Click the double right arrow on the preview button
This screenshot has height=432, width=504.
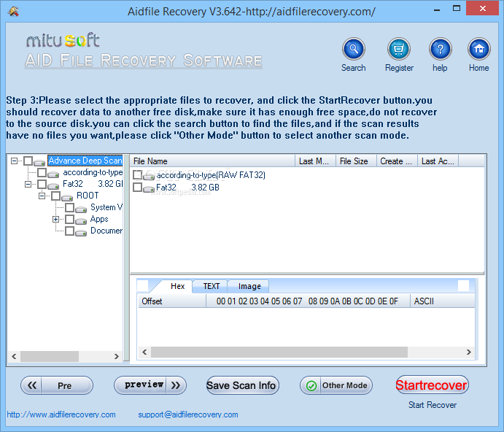pos(176,385)
